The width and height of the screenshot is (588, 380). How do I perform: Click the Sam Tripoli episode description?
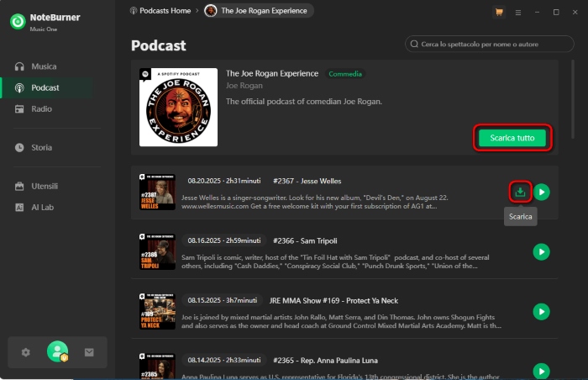tap(335, 261)
